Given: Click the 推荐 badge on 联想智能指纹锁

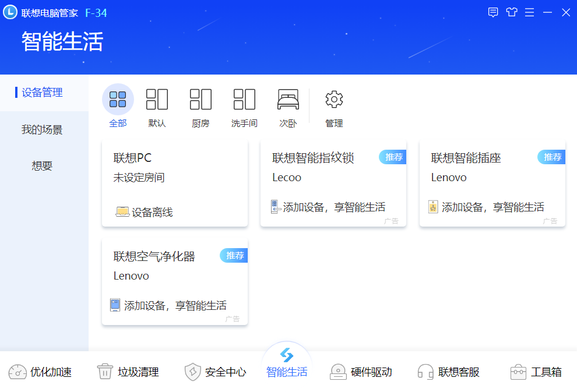Looking at the screenshot, I should (393, 157).
